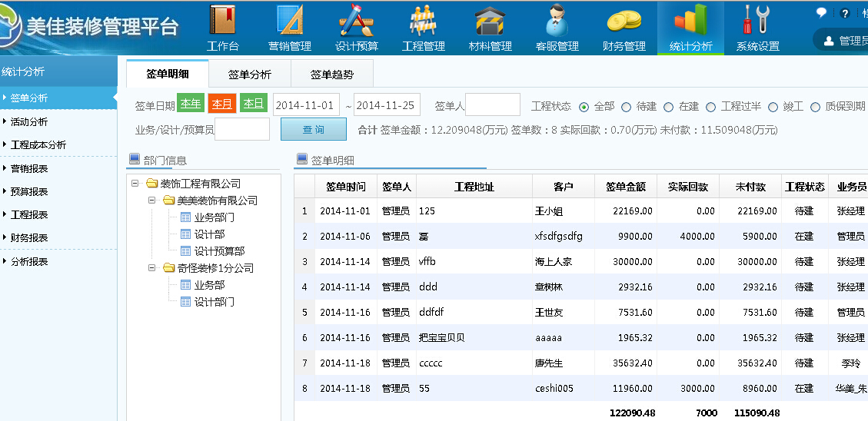
Task: Select the 材料管理 materials icon
Action: (491, 28)
